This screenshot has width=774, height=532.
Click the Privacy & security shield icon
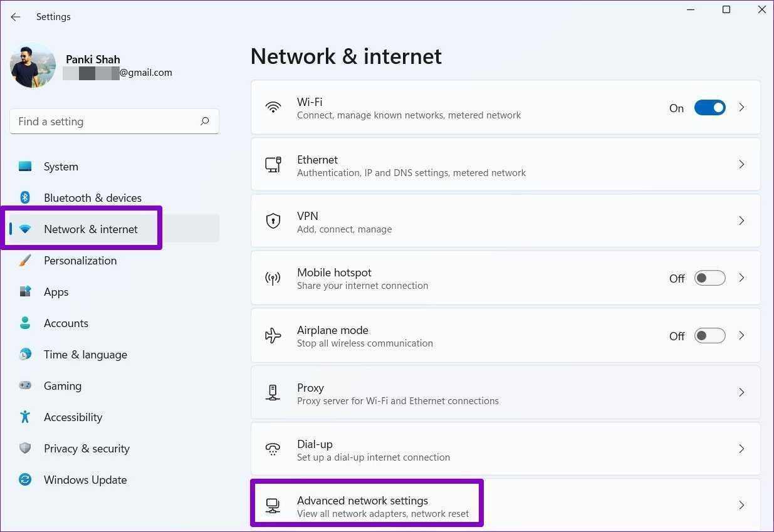click(25, 449)
